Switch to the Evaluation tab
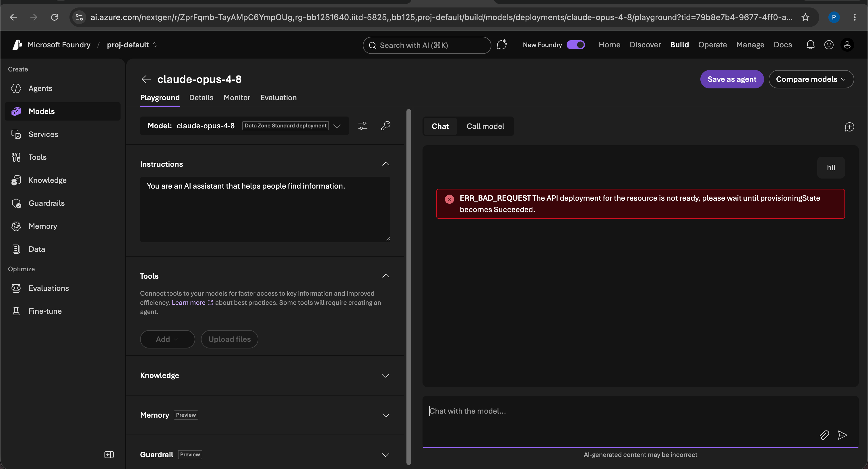Screen dimensions: 868x469 [x=278, y=98]
